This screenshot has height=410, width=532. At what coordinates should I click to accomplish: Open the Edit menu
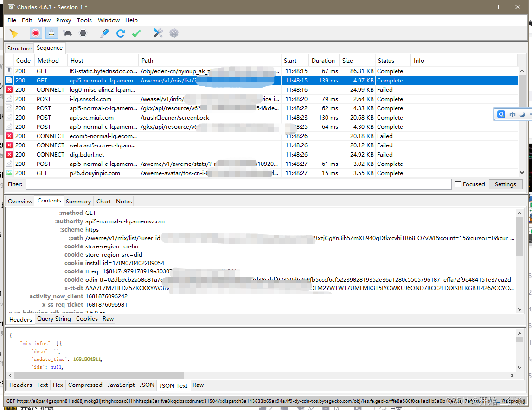pyautogui.click(x=27, y=20)
